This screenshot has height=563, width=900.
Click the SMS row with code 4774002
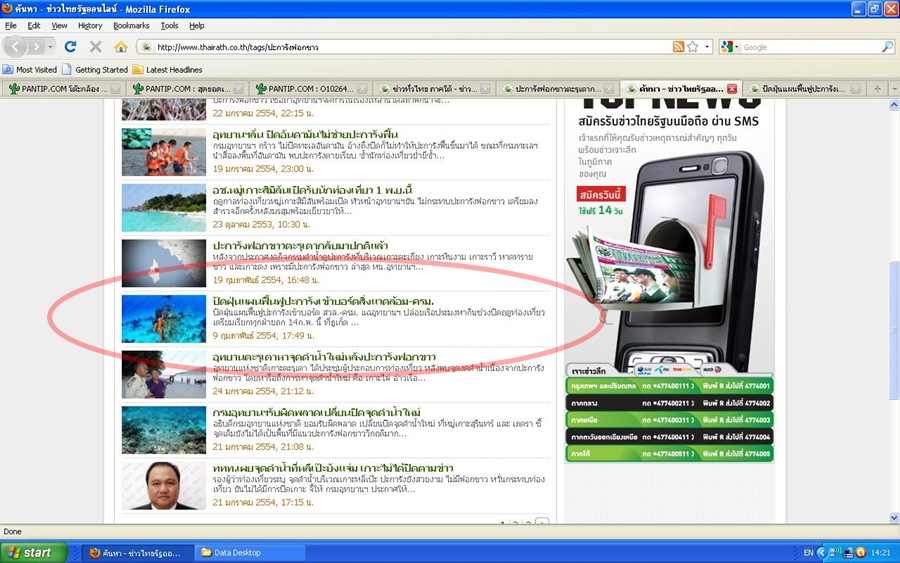point(669,403)
